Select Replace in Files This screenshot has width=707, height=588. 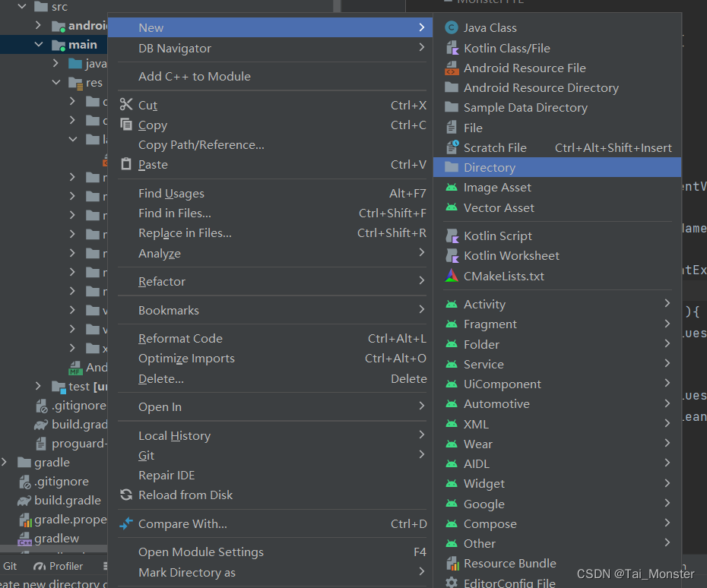click(x=270, y=233)
